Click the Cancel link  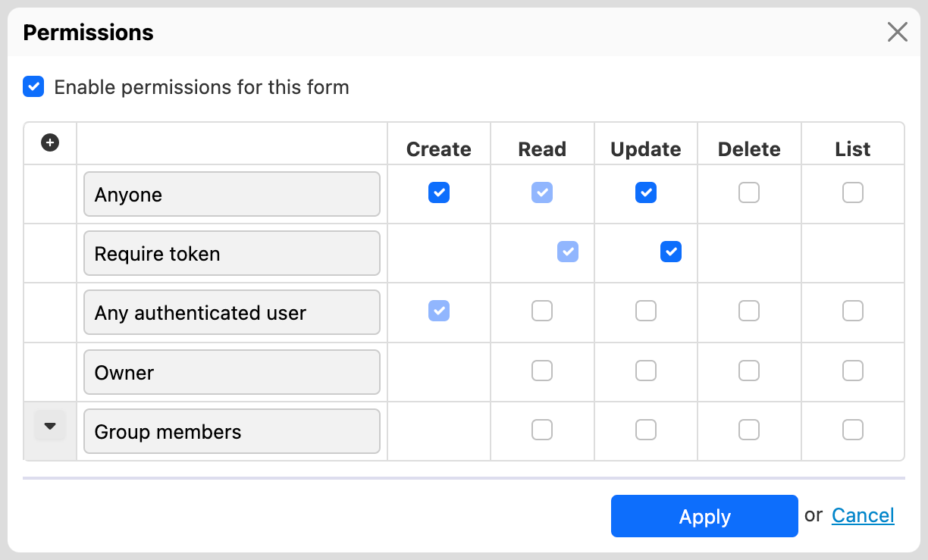(x=863, y=515)
